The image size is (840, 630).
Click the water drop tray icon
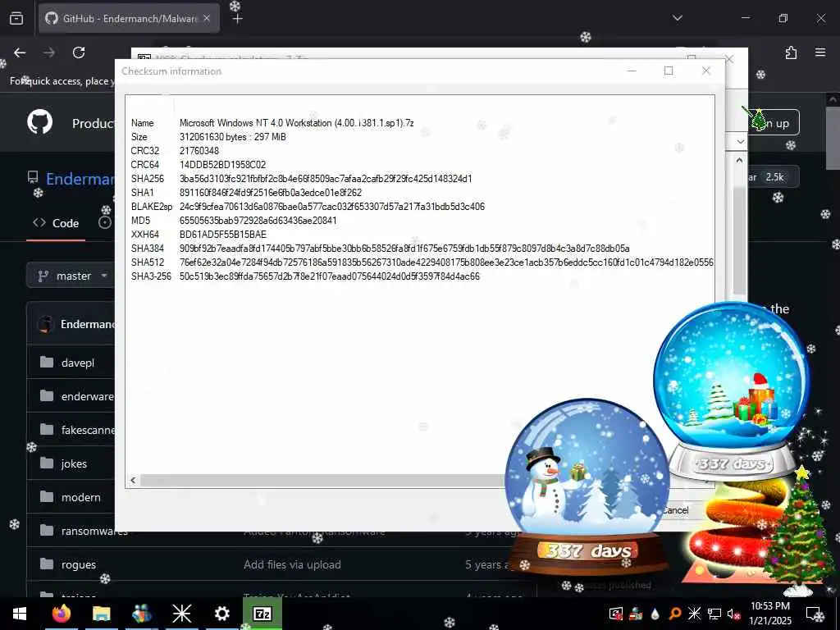pyautogui.click(x=655, y=614)
